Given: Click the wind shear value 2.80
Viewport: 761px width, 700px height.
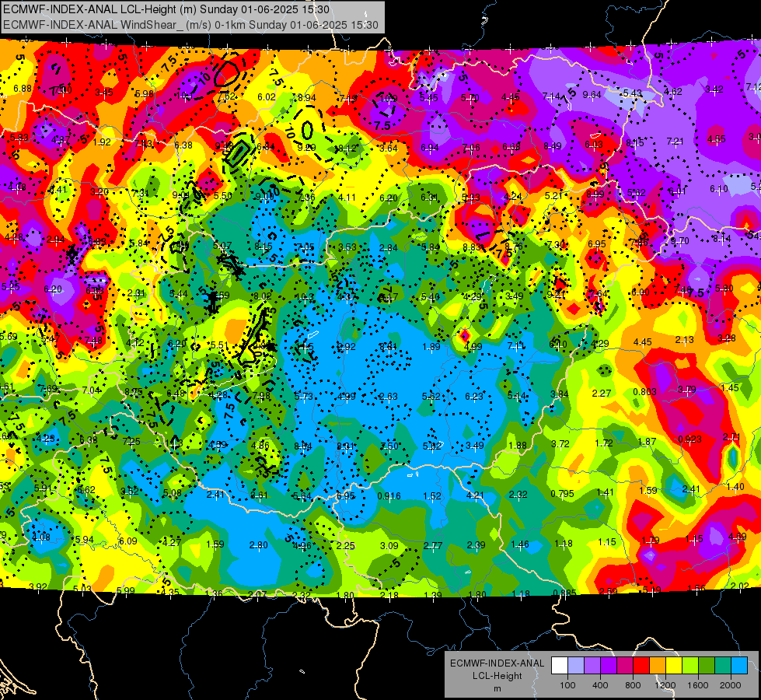Looking at the screenshot, I should coord(258,545).
